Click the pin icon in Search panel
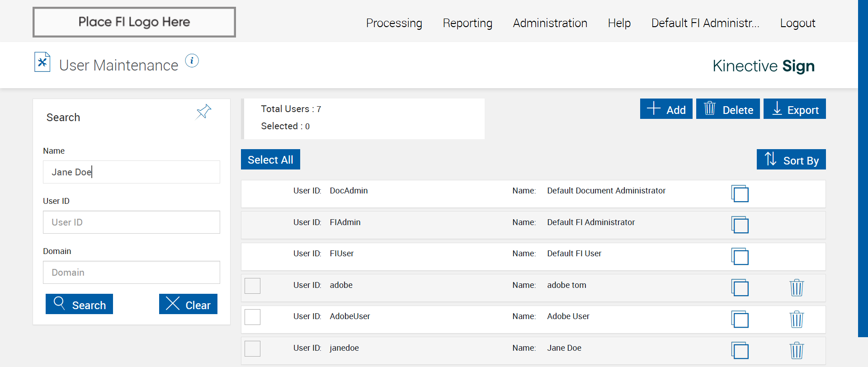This screenshot has width=868, height=367. point(203,111)
